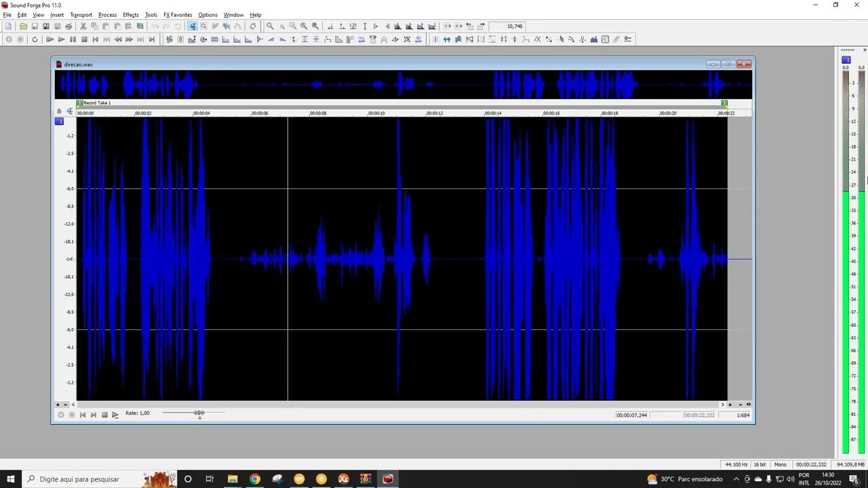Image resolution: width=868 pixels, height=488 pixels.
Task: Open the Edit menu
Action: (22, 15)
